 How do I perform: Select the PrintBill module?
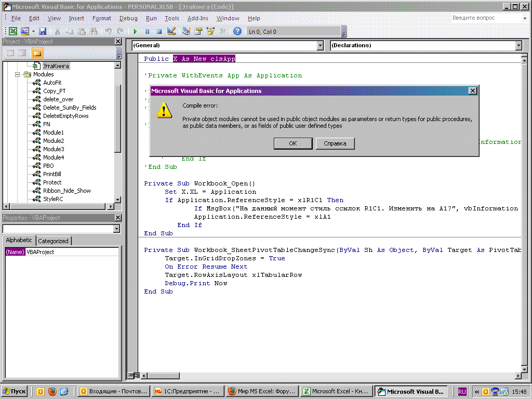(x=52, y=174)
